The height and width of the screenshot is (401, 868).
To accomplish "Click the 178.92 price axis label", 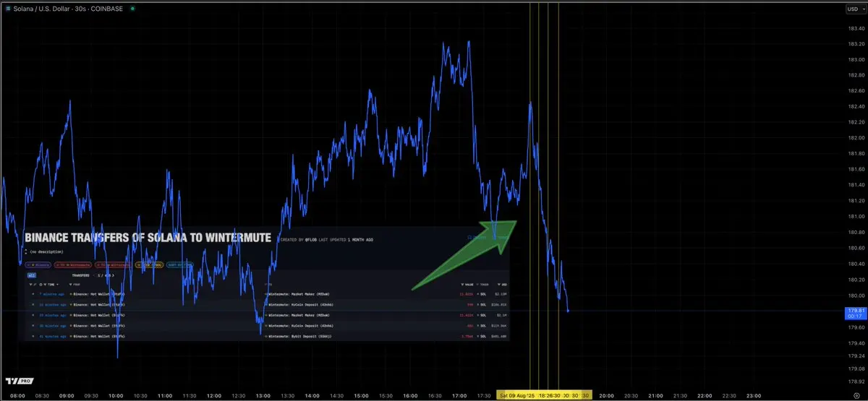I will [856, 380].
